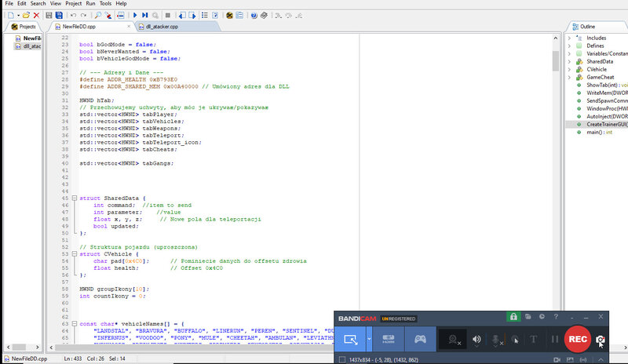The height and width of the screenshot is (364, 628).
Task: Toggle Bandicam microphone
Action: click(x=496, y=340)
